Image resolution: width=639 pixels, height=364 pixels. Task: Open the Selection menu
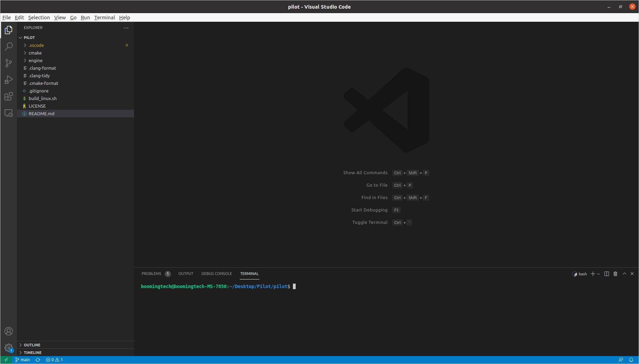pyautogui.click(x=39, y=18)
